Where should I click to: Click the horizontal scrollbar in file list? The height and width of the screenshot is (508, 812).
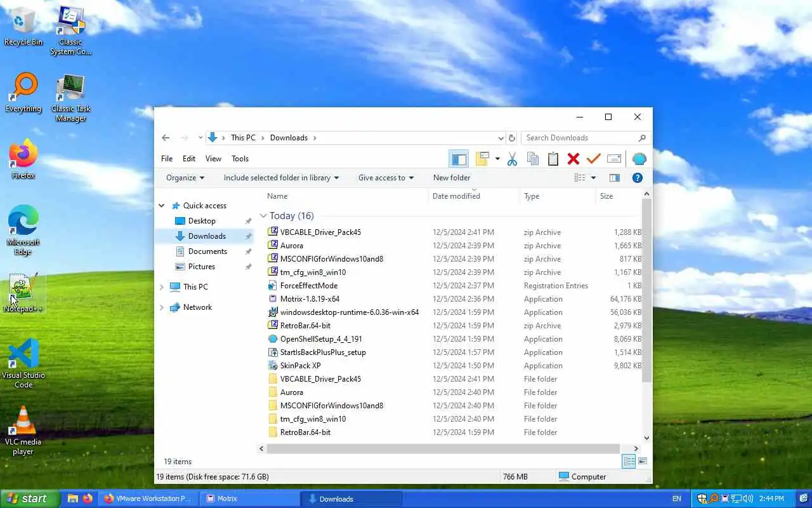coord(443,448)
